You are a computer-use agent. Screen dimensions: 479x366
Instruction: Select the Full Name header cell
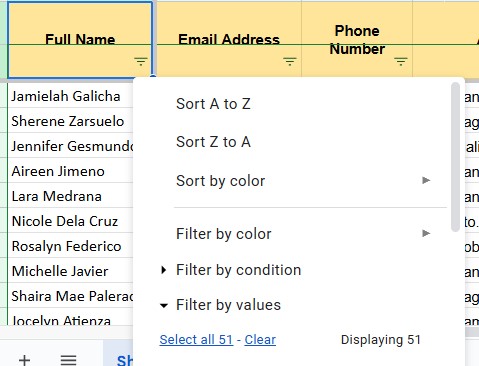click(80, 40)
